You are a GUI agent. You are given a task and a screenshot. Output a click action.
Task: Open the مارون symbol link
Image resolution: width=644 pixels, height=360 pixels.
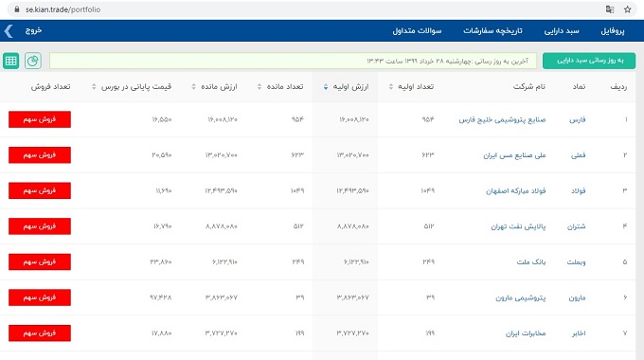coord(577,297)
